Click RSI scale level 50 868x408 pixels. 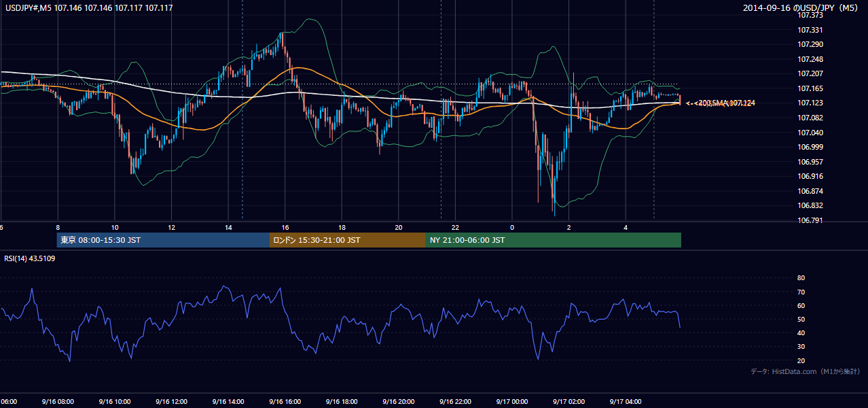(x=801, y=319)
